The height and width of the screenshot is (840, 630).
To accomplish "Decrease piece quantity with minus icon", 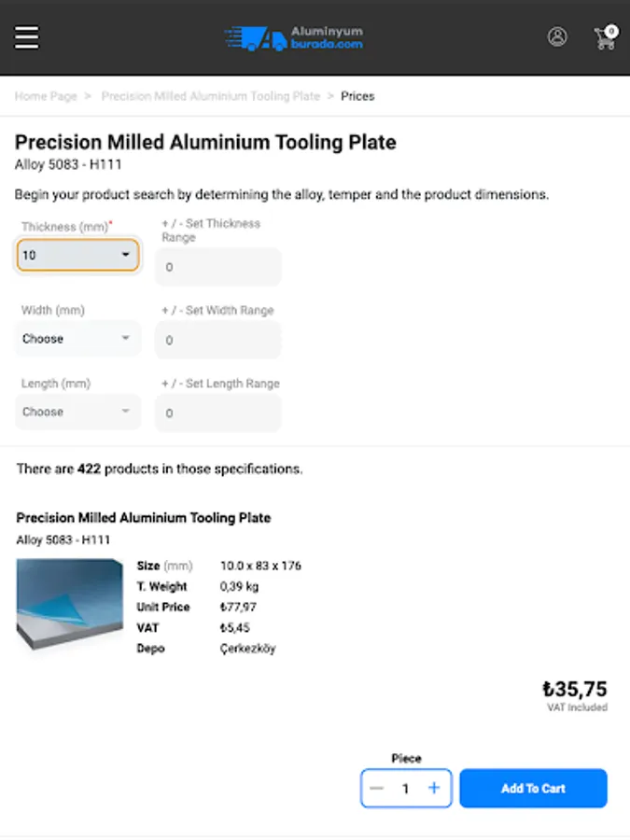I will 377,789.
